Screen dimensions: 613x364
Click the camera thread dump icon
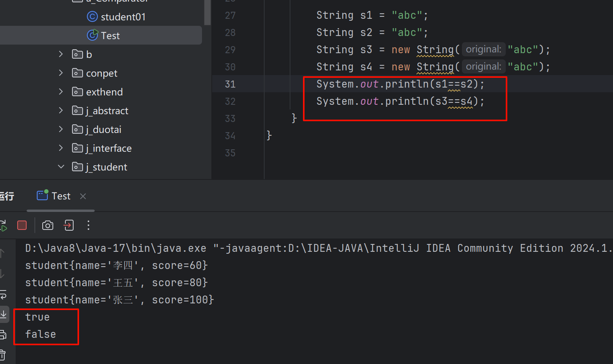click(x=48, y=225)
